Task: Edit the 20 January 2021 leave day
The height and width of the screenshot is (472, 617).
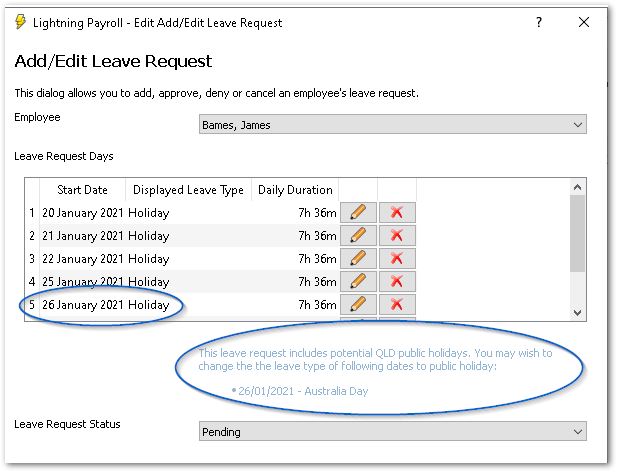Action: [359, 213]
